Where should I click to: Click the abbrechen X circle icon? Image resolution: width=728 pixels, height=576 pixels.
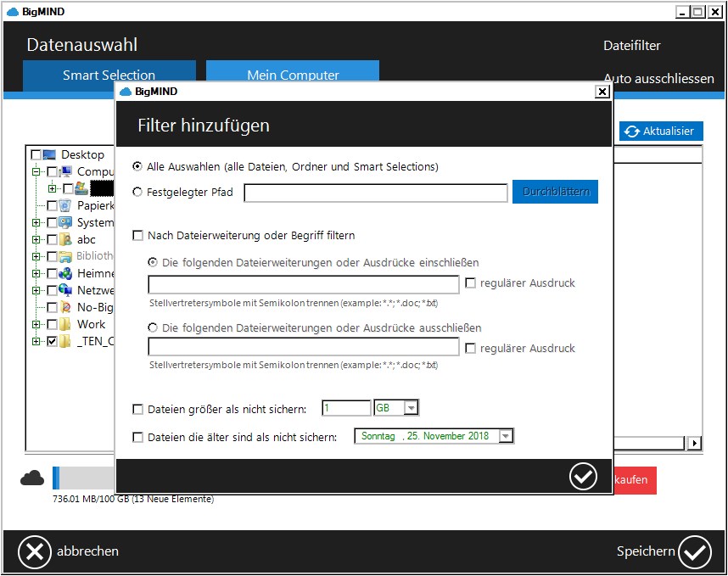tap(34, 552)
